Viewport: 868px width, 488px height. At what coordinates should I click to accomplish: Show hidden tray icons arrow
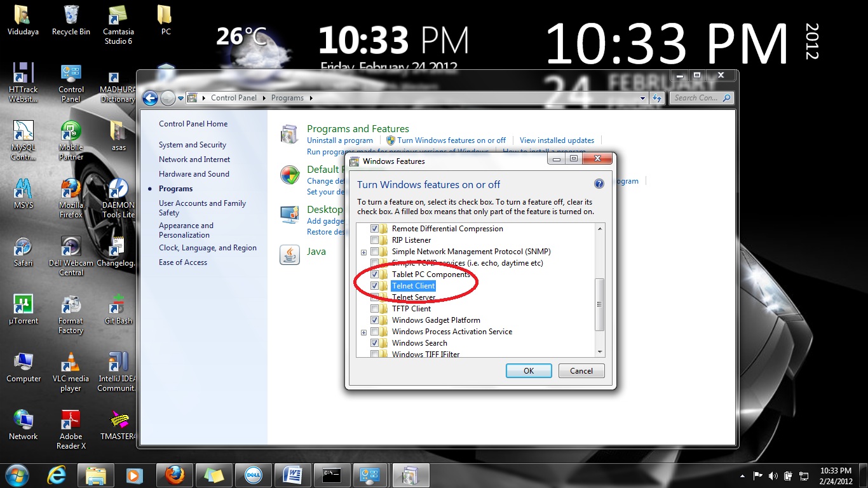742,475
